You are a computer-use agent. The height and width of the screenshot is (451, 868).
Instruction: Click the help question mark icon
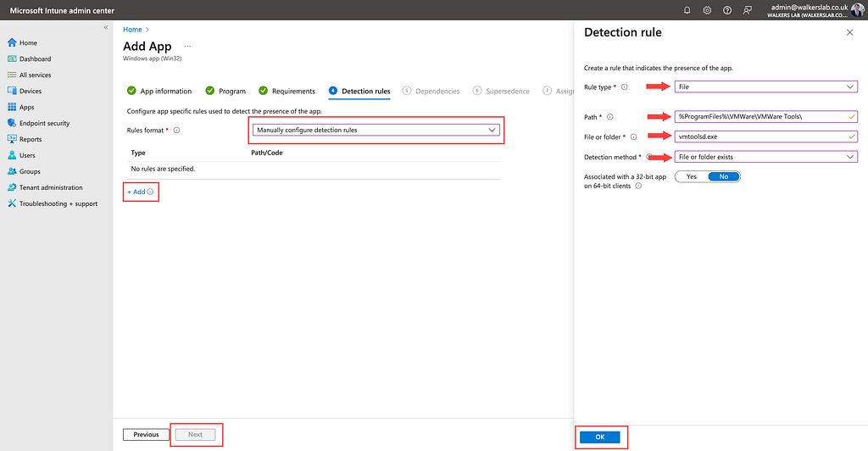click(727, 10)
